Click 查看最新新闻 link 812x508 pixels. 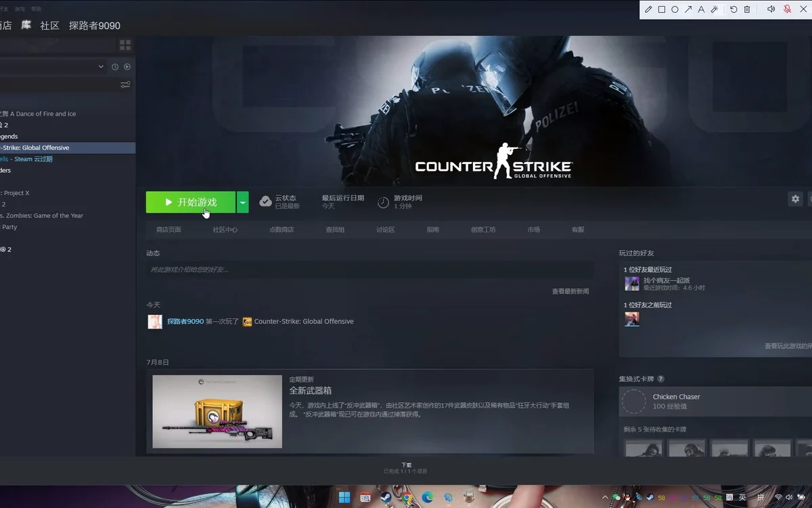point(570,291)
